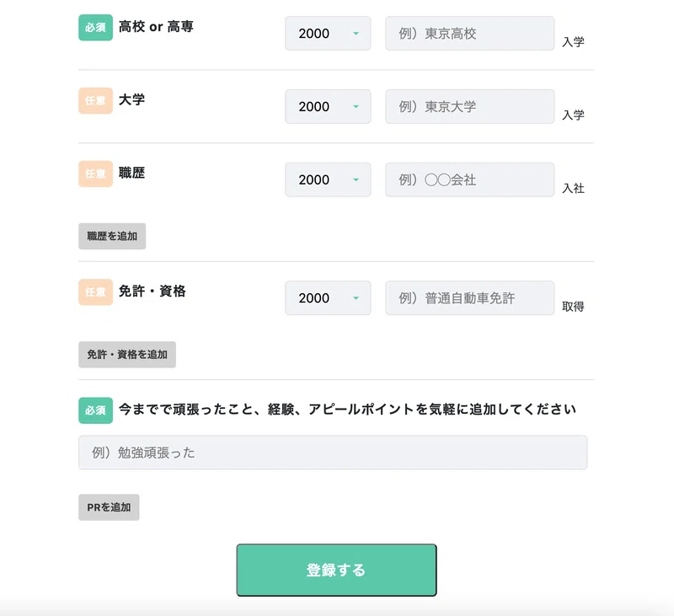Screen dimensions: 674x616
Task: Expand the 職歴 year dropdown
Action: pos(328,179)
